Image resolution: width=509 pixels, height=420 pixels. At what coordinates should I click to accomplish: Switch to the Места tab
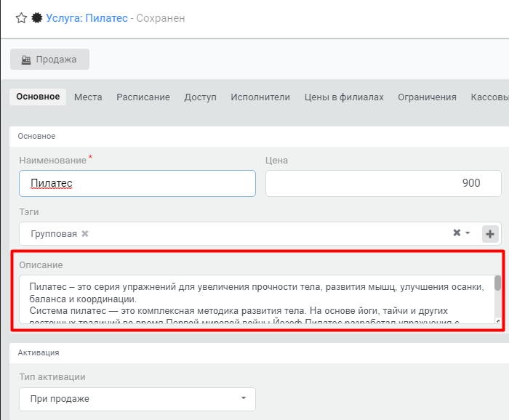pyautogui.click(x=88, y=97)
